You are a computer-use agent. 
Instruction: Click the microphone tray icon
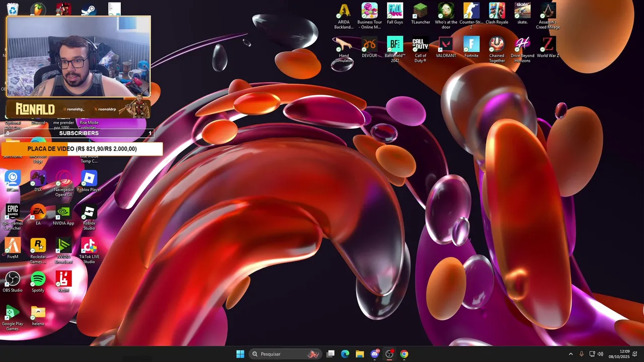582,354
